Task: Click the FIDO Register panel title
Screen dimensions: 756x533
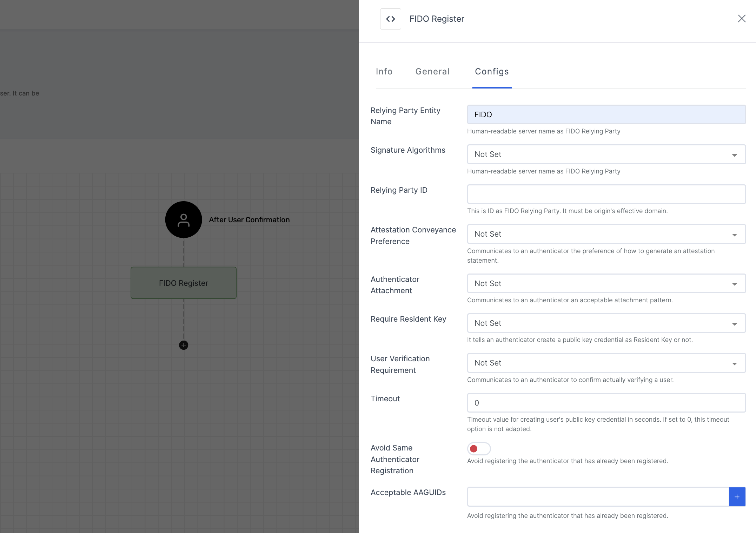Action: (x=437, y=19)
